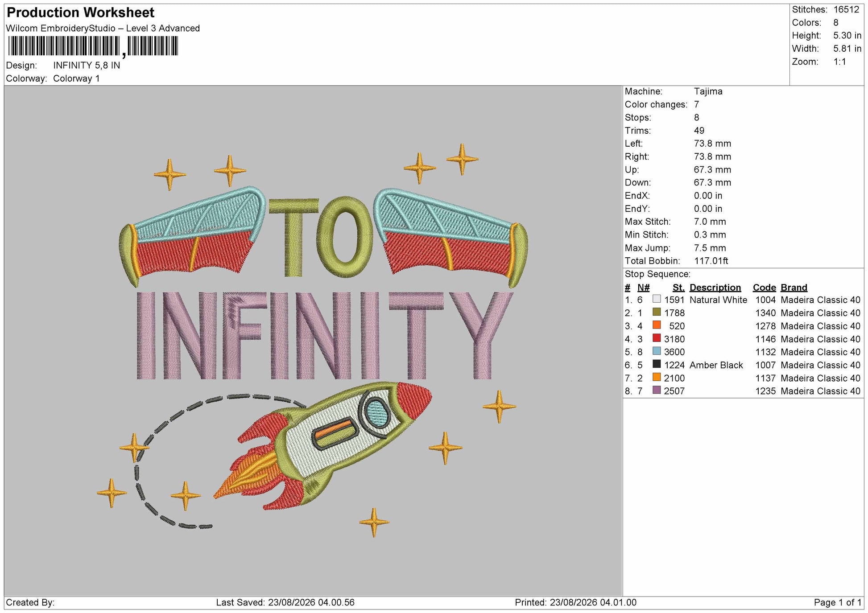
Task: Click the 'Natural White' description text
Action: (x=718, y=300)
